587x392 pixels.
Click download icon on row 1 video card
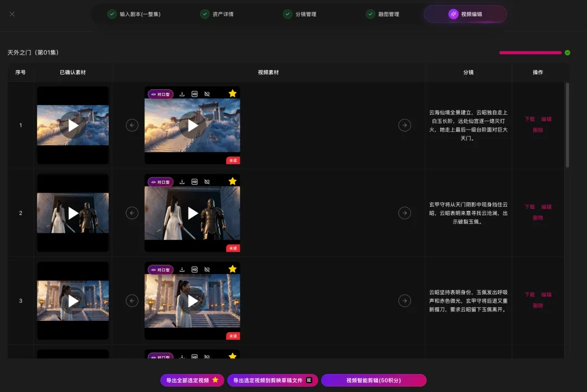(x=182, y=94)
